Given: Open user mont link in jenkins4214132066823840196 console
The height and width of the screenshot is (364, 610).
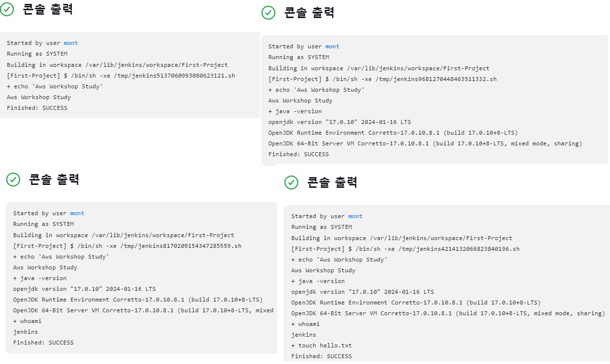Looking at the screenshot, I should click(355, 216).
